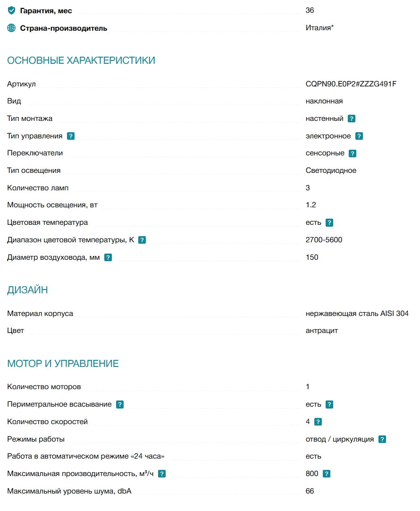Screen dimensions: 420x511
Task: Open help for number of speeds value 4
Action: click(318, 422)
